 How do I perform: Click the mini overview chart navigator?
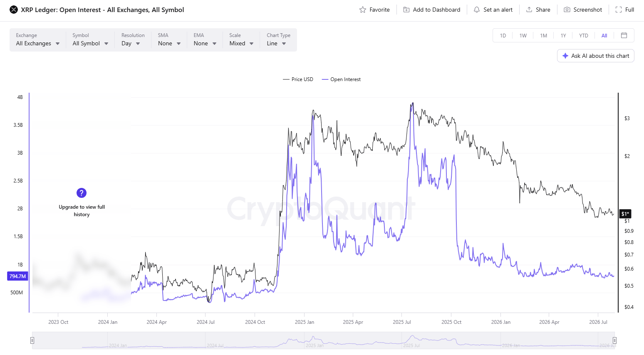click(x=323, y=340)
